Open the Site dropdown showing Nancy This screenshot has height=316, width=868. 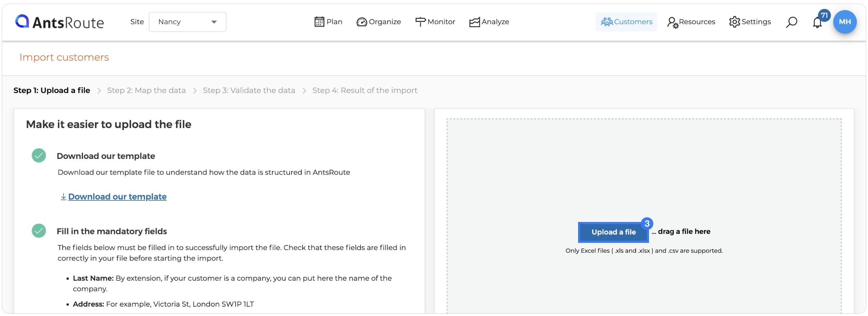point(188,22)
